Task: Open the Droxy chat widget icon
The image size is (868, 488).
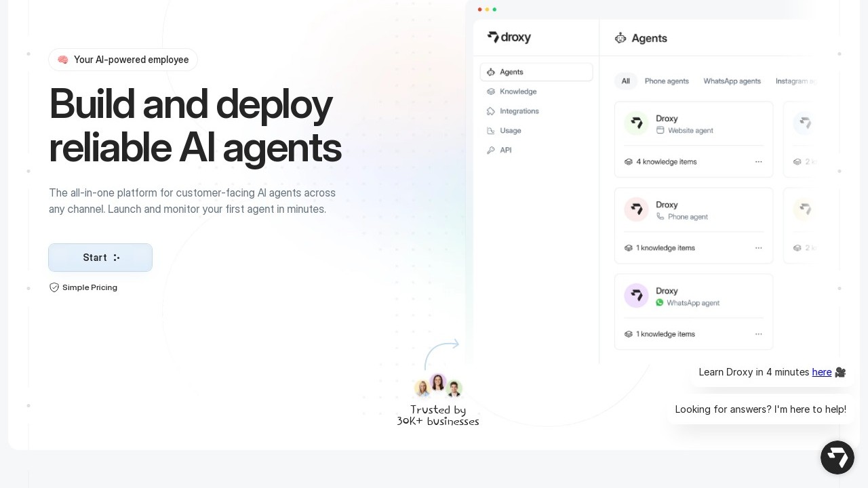Action: coord(837,457)
